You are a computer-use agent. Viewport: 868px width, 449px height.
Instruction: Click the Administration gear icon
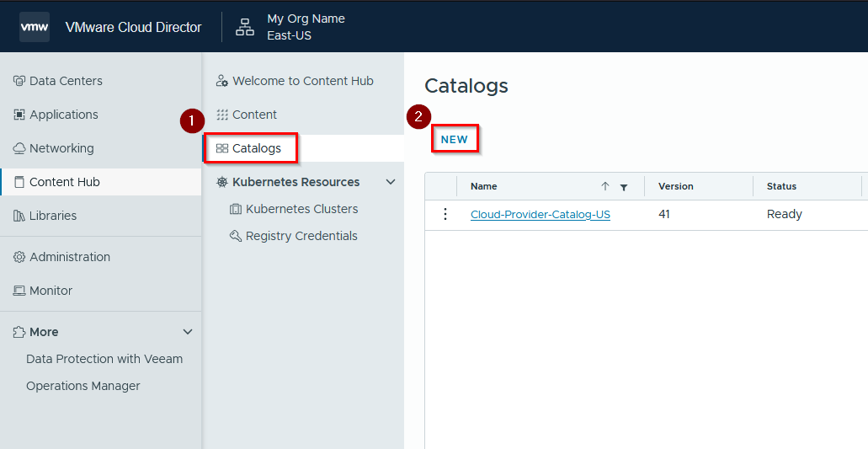(x=19, y=257)
